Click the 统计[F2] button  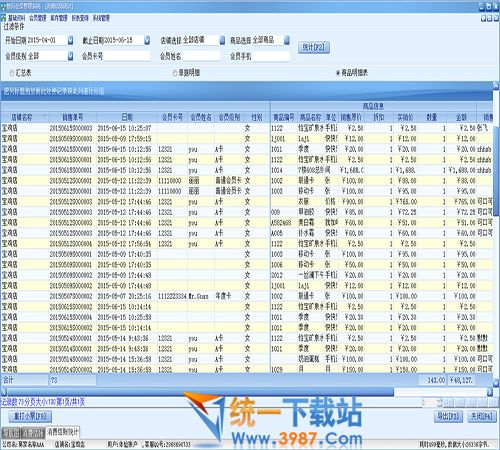click(x=314, y=47)
